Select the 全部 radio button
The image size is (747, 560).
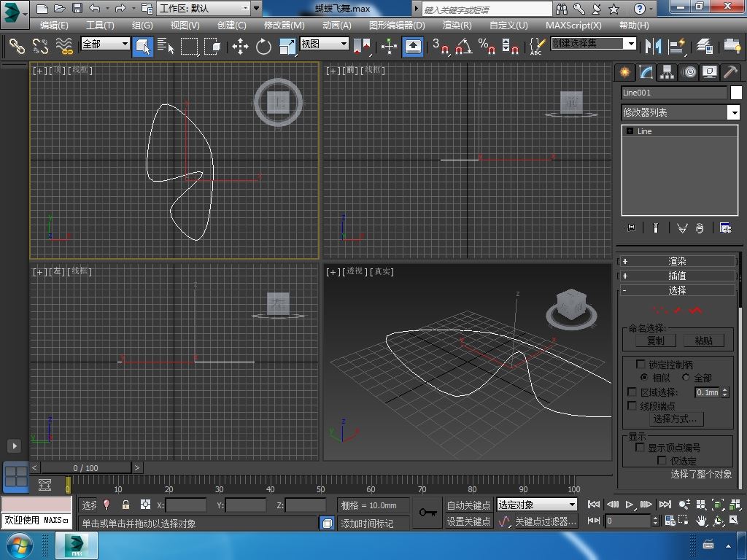click(686, 377)
